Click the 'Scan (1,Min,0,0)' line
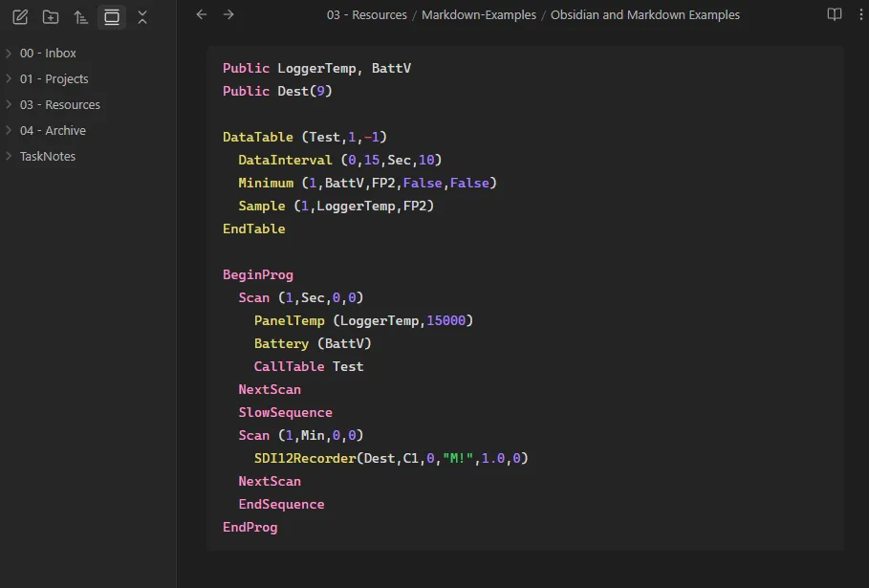 [x=301, y=436]
